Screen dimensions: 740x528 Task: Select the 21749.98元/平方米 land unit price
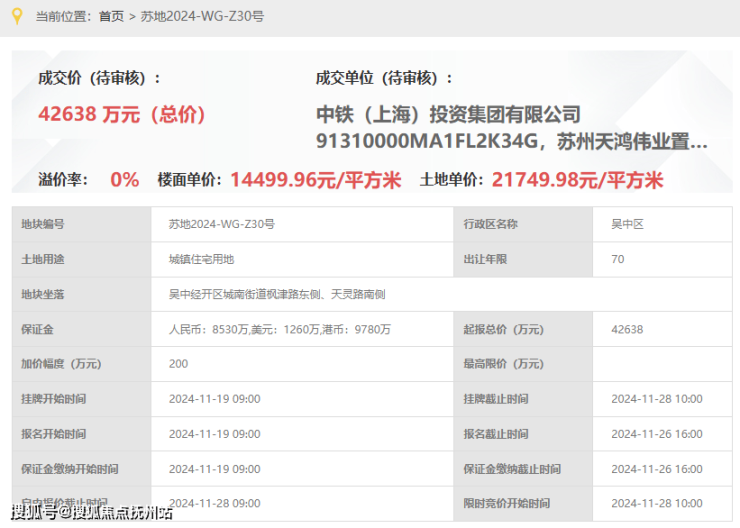pos(577,180)
